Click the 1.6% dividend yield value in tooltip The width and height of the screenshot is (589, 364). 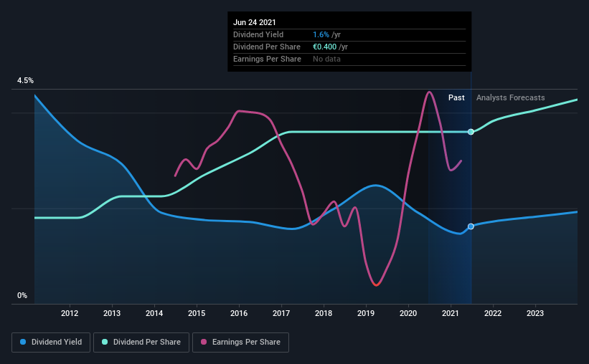tap(321, 34)
